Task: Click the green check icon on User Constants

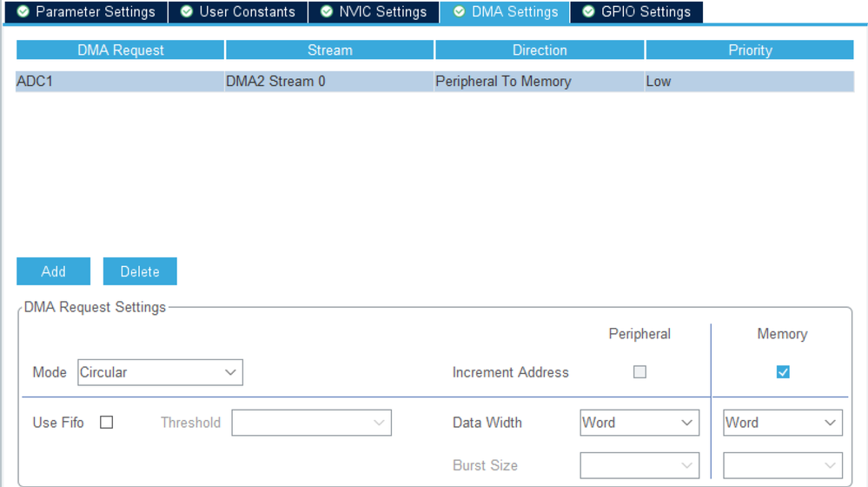Action: click(187, 11)
